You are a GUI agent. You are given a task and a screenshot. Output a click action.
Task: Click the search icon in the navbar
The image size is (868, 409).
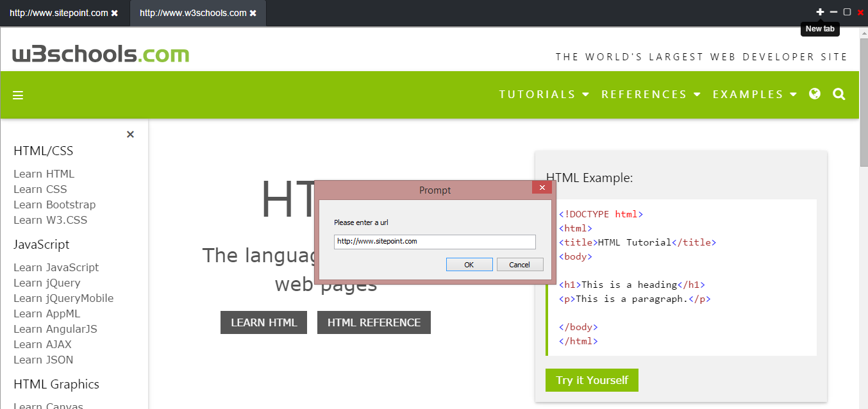click(x=839, y=94)
